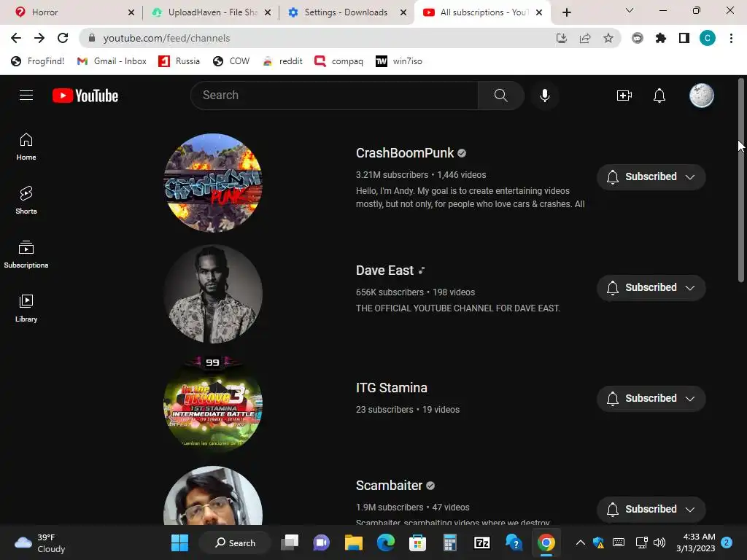Open Russia bookmark
747x560 pixels.
pos(179,61)
